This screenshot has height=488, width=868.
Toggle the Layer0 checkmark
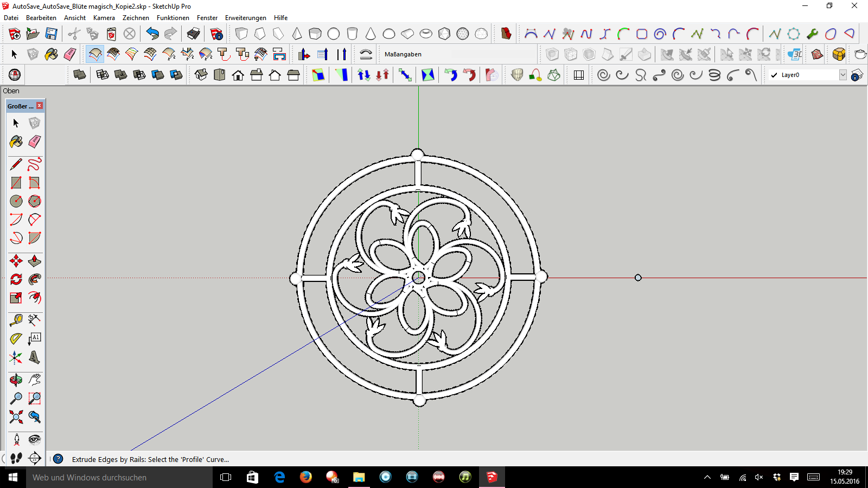[774, 75]
